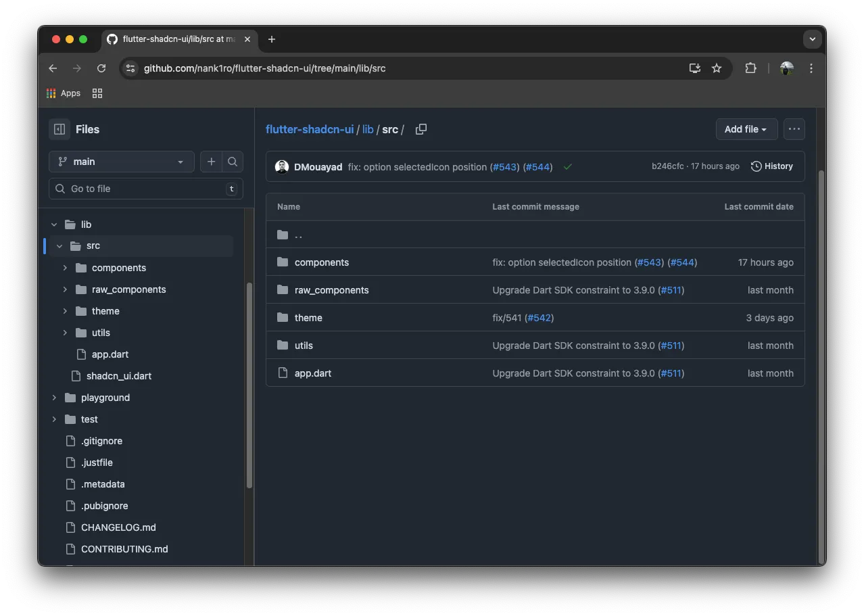This screenshot has height=616, width=864.
Task: Reload the page with the refresh icon
Action: (101, 68)
